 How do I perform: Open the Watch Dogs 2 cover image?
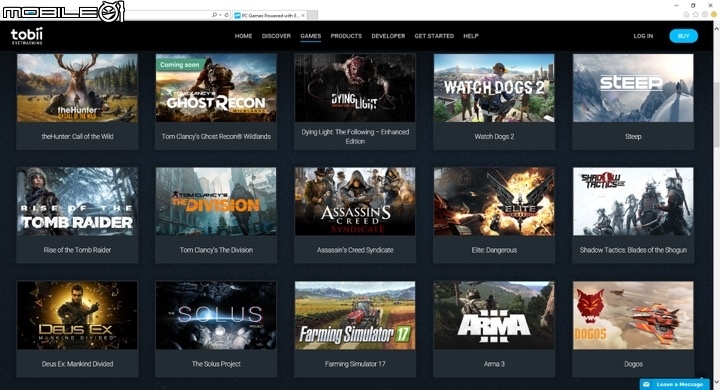tap(494, 88)
